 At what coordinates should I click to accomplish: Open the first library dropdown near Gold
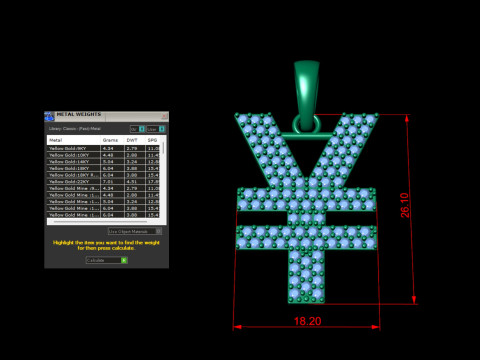click(x=137, y=129)
